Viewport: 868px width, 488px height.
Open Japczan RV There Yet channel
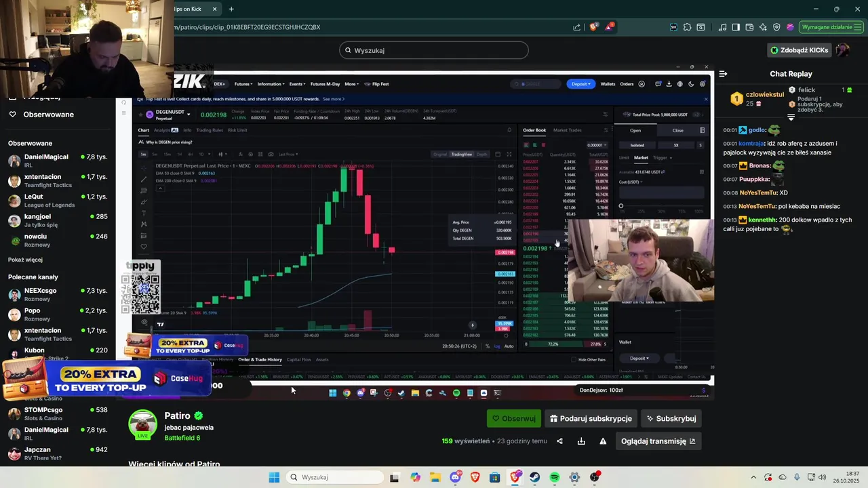pyautogui.click(x=58, y=453)
